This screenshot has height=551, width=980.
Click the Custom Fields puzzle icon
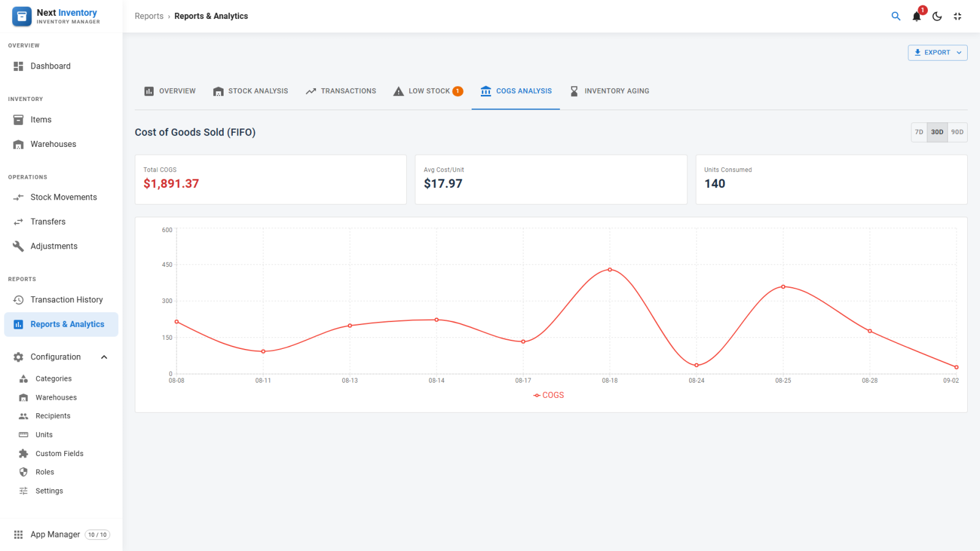tap(23, 454)
